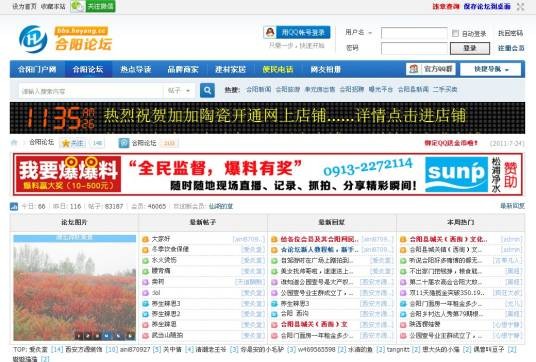Click the 登录 button
The width and height of the screenshot is (536, 362).
(470, 48)
